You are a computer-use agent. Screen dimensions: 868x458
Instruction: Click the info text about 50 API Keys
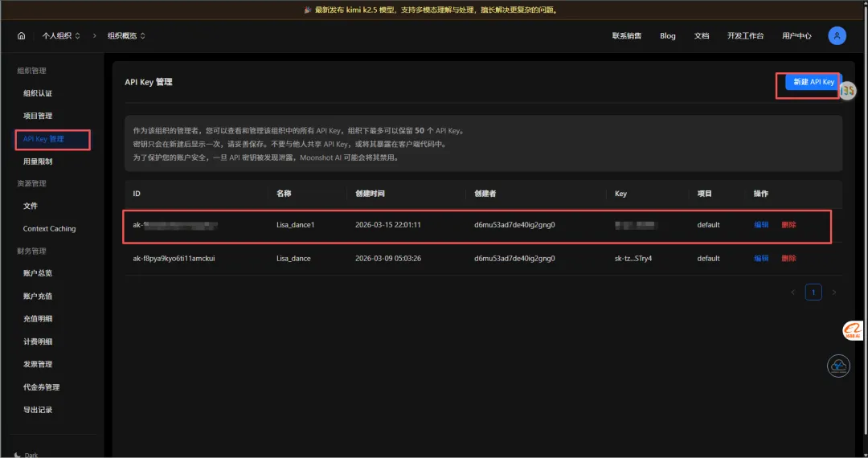[299, 131]
